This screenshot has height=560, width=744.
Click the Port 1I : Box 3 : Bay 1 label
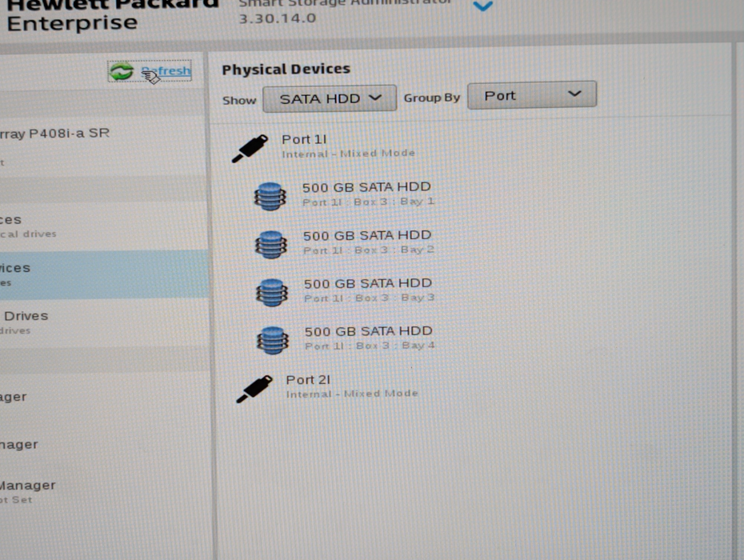pos(368,202)
